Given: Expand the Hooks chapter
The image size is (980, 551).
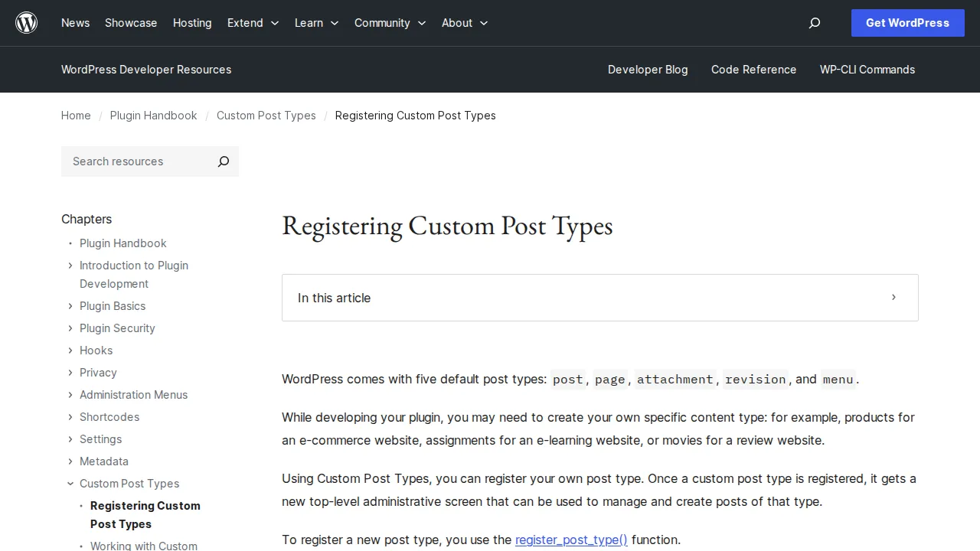Looking at the screenshot, I should (70, 350).
